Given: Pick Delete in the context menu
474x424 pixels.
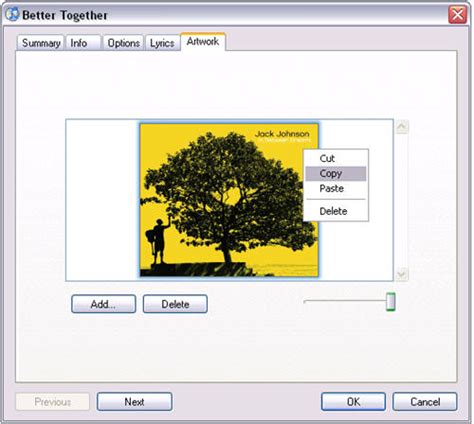Looking at the screenshot, I should point(336,211).
